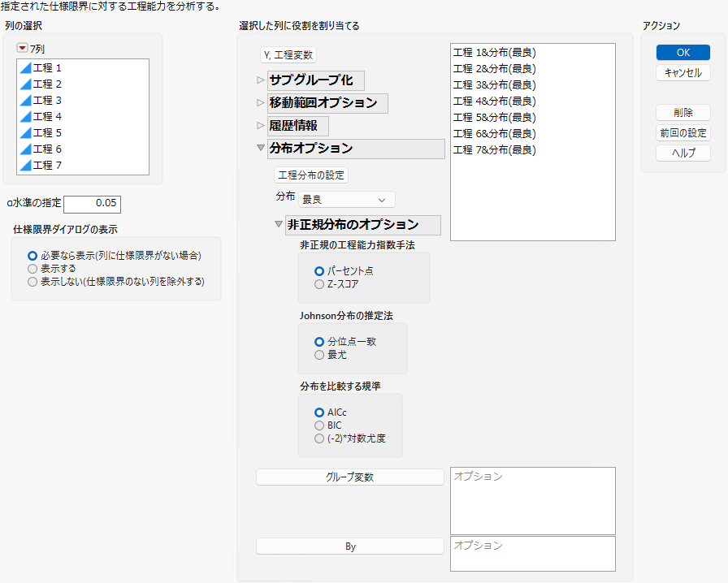Select 工程 3&分布(最良) in assigned list
Image resolution: width=728 pixels, height=583 pixels.
(x=495, y=85)
